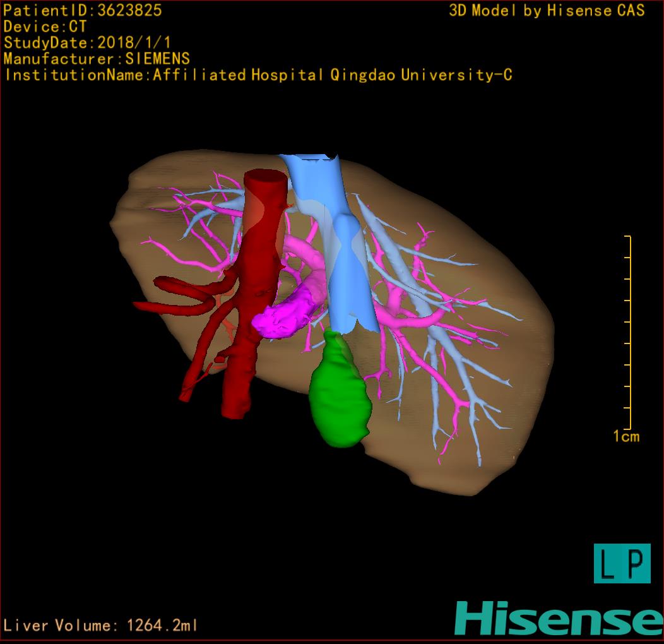664x644 pixels.
Task: Click the 3D Model by Hisense CAS title
Action: pos(547,11)
